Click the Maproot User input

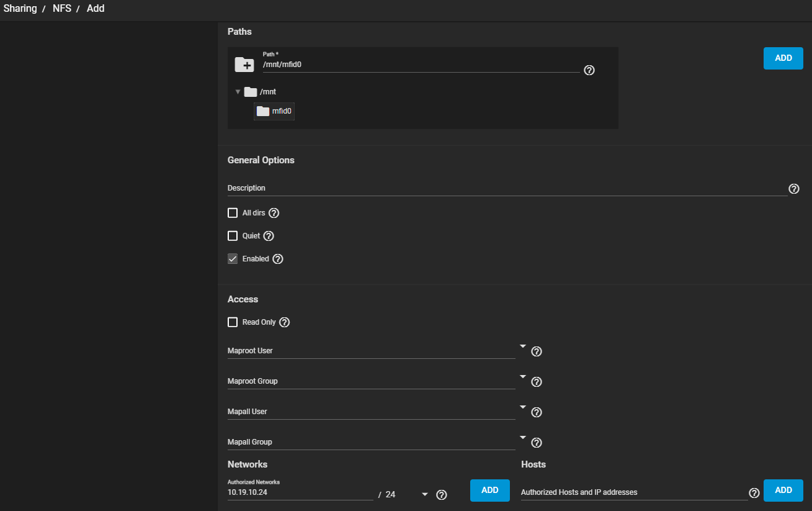click(371, 351)
